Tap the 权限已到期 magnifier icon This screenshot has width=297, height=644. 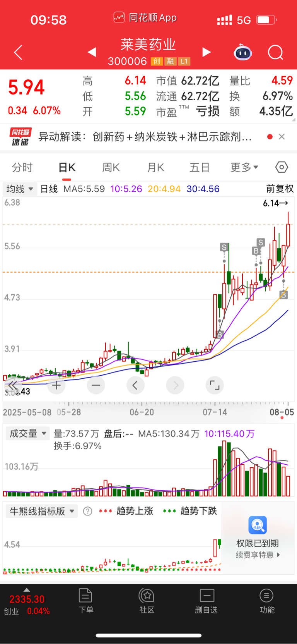pyautogui.click(x=258, y=525)
